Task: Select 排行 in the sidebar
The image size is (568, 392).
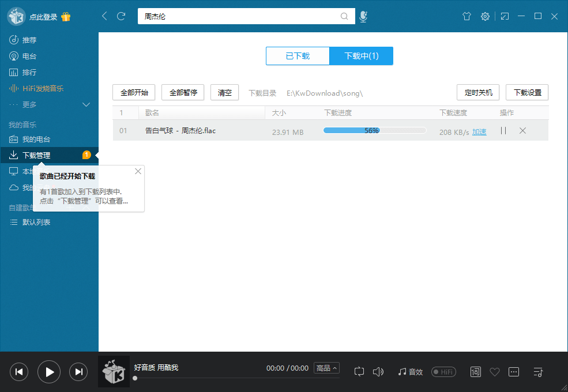Action: coord(29,72)
